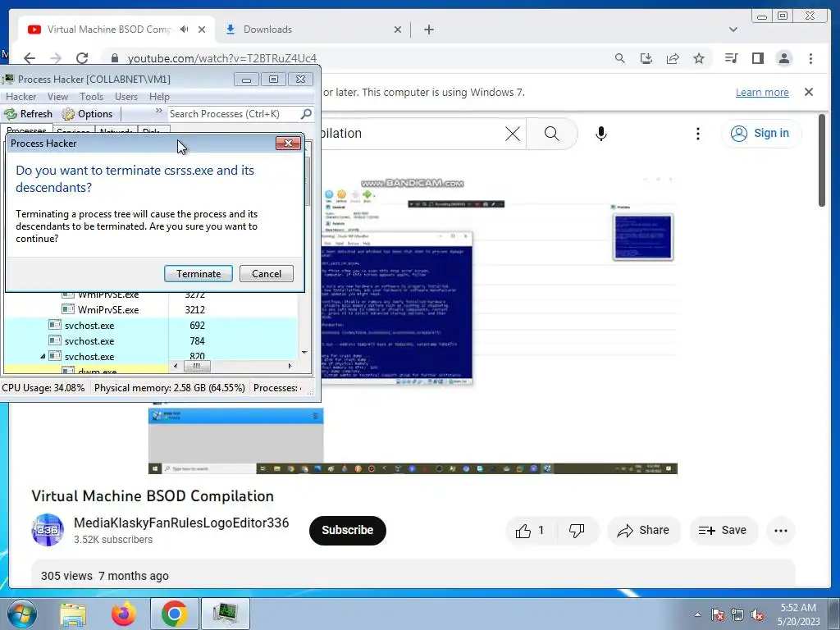Go forward in Chrome
The height and width of the screenshot is (630, 840).
(x=56, y=58)
